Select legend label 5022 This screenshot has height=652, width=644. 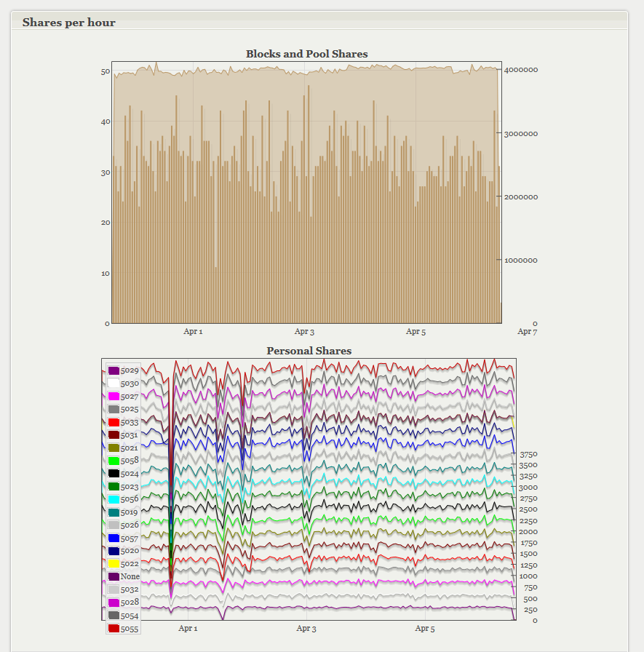[x=130, y=564]
